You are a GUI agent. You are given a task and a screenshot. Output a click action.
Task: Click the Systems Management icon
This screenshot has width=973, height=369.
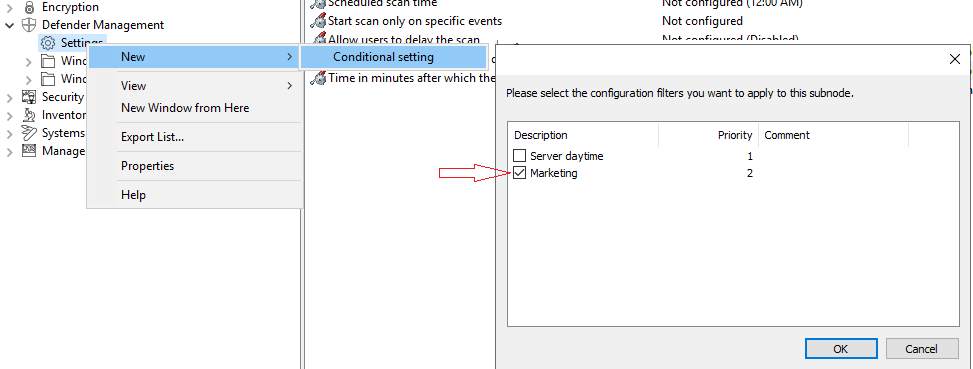tap(29, 133)
